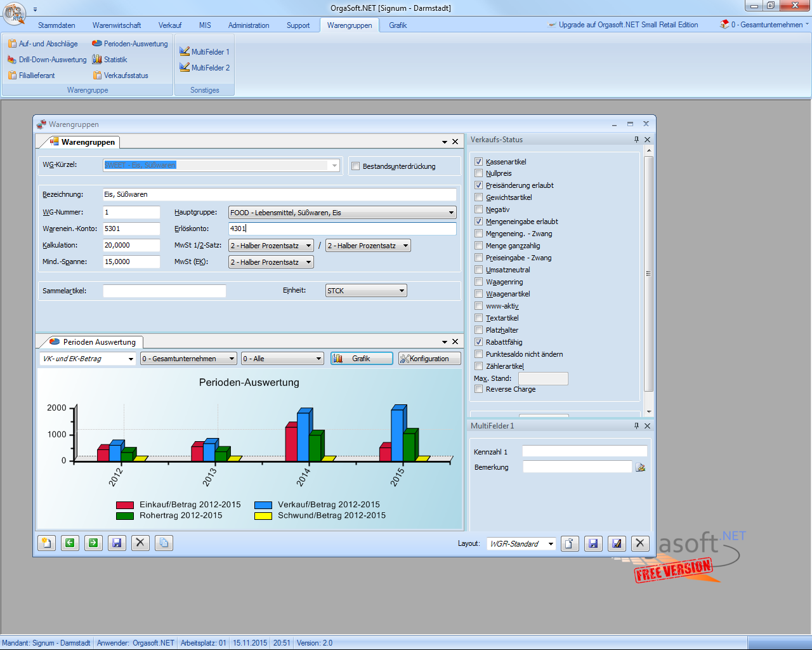812x650 pixels.
Task: Open the Einheit STCK dropdown
Action: (402, 291)
